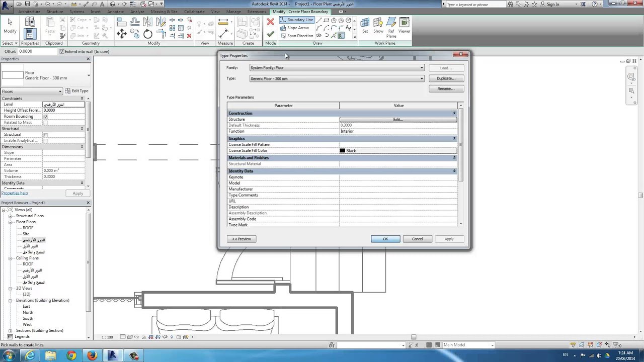This screenshot has width=644, height=362.
Task: Toggle the Room Bounding checkbox
Action: tap(46, 117)
